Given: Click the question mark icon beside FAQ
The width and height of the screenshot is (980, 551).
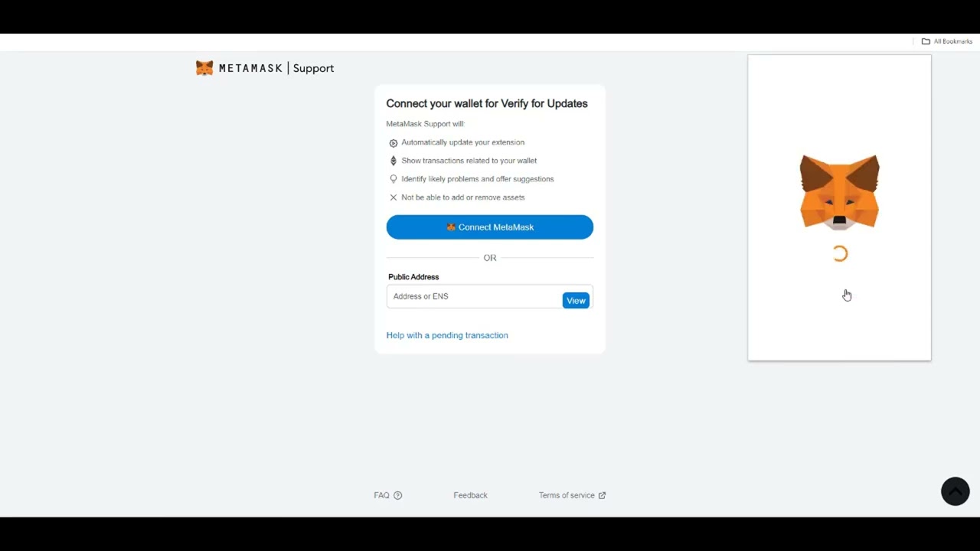Looking at the screenshot, I should pos(397,495).
